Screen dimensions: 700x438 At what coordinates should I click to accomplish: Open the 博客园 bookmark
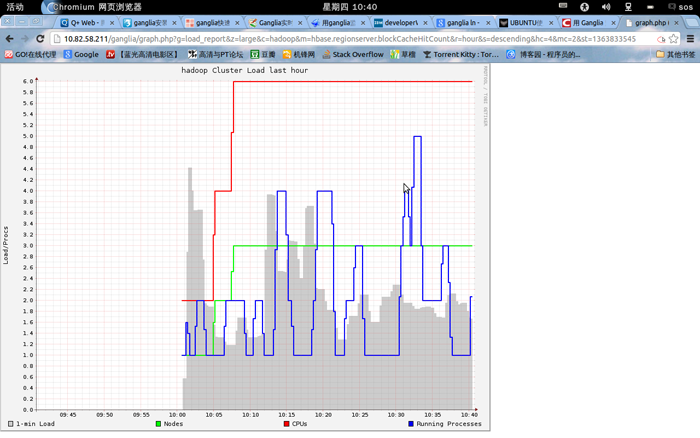[x=543, y=54]
